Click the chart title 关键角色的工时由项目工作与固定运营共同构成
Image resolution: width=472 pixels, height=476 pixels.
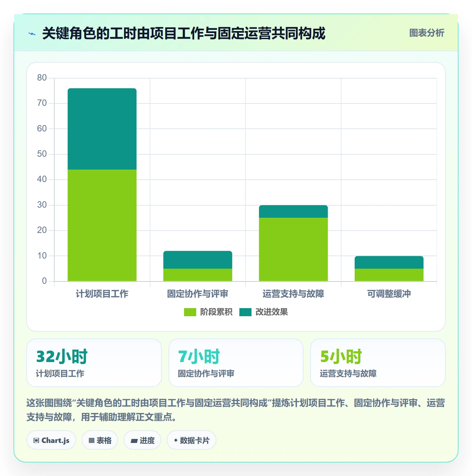tap(184, 33)
